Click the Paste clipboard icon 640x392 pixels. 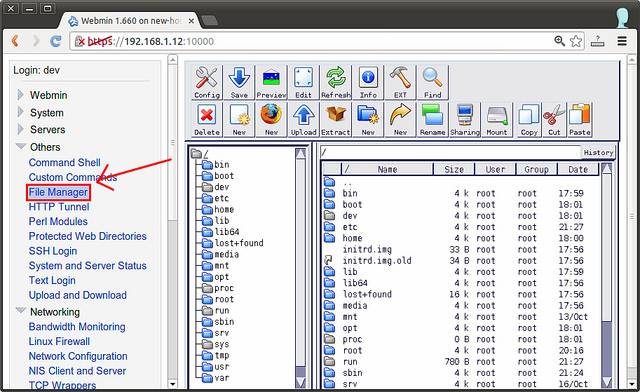pyautogui.click(x=580, y=120)
